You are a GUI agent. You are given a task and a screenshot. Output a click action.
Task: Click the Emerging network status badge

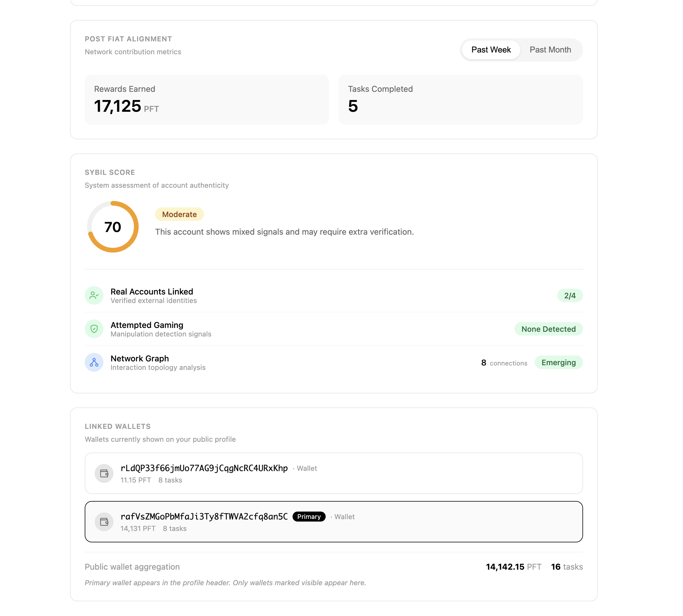(558, 363)
